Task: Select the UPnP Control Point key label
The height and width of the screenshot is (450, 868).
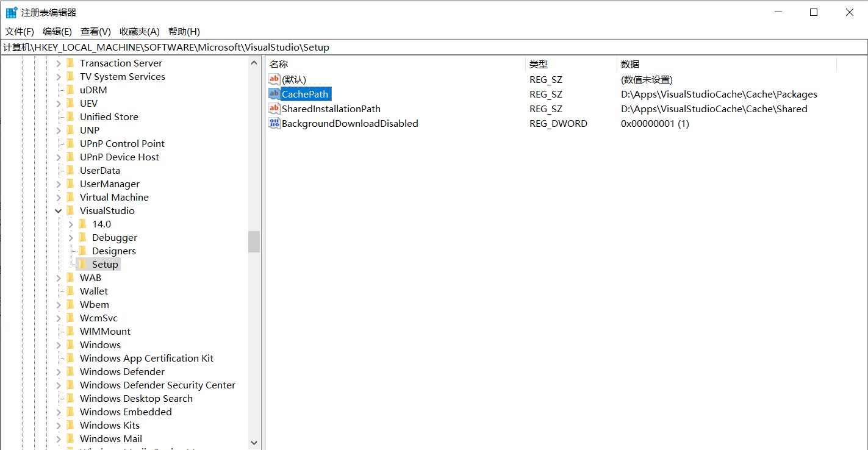Action: (122, 143)
